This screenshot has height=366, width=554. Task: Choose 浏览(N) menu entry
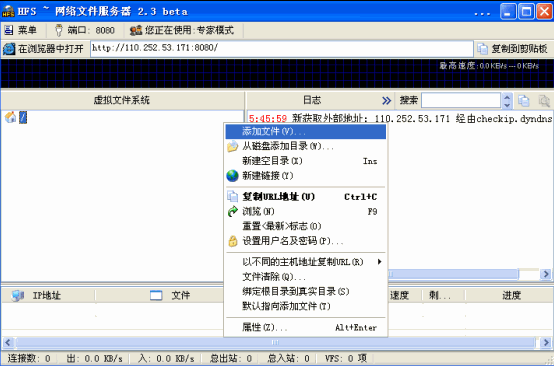[306, 211]
